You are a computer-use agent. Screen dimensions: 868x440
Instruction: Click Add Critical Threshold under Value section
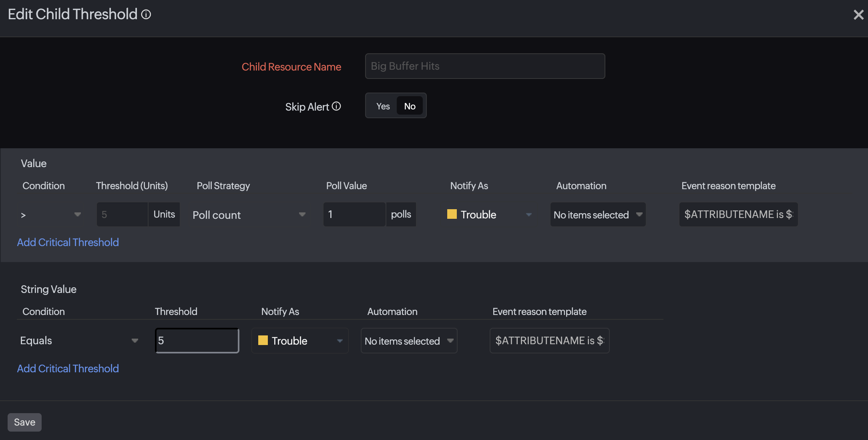coord(68,242)
